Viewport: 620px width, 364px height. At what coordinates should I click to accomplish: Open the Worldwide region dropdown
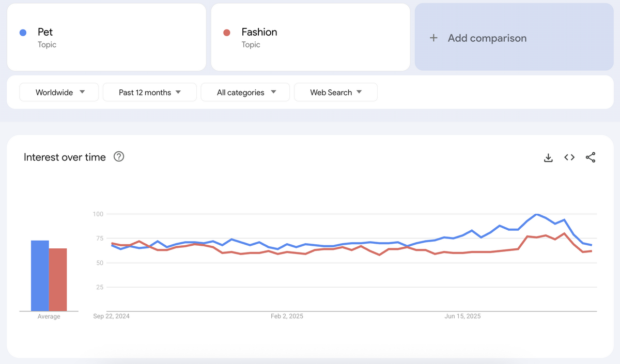59,92
